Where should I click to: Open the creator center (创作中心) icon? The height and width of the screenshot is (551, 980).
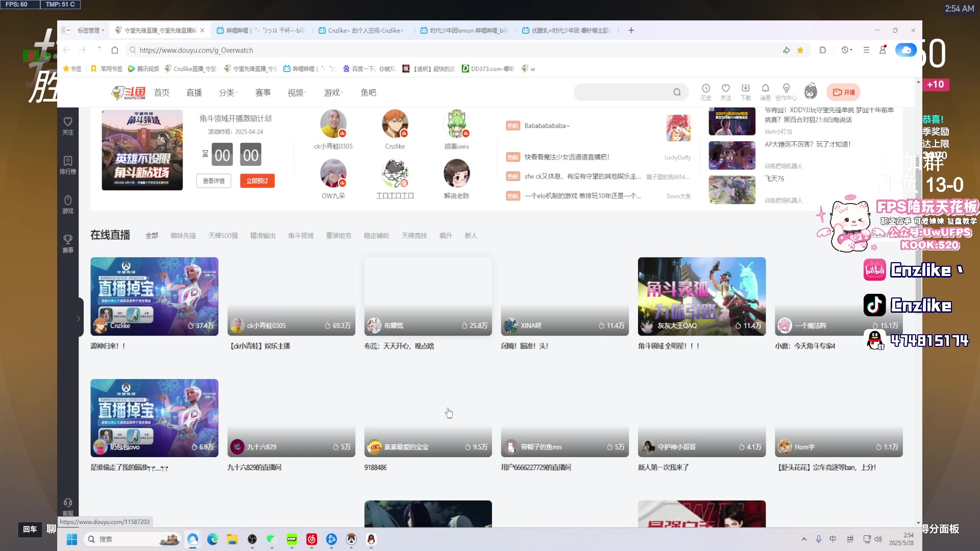(786, 92)
